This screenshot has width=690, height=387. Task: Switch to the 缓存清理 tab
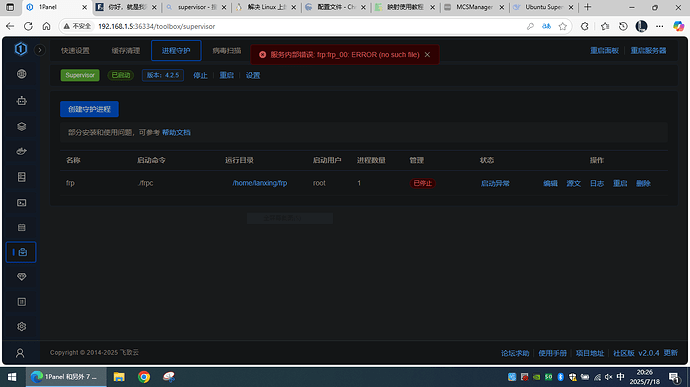coord(126,51)
